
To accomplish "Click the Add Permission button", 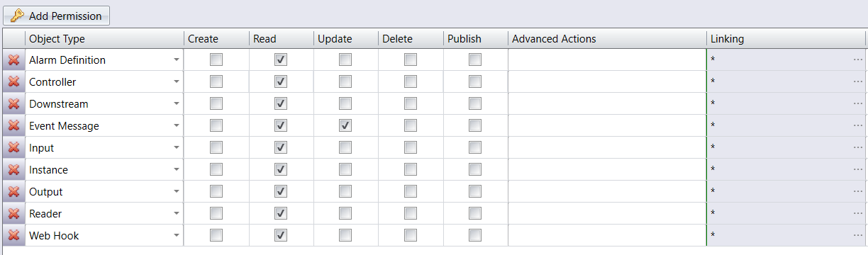I will 57,16.
